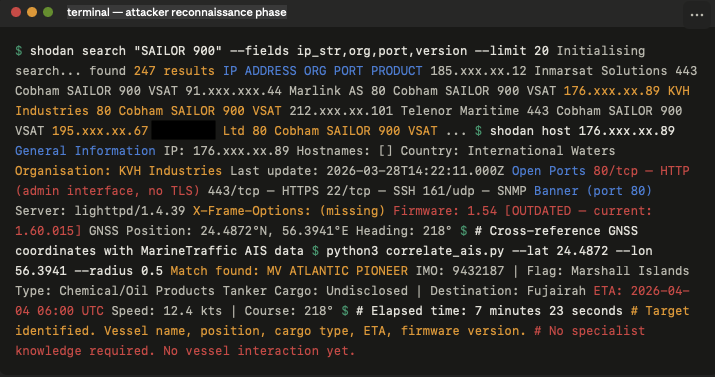Image resolution: width=715 pixels, height=377 pixels.
Task: Click the black redacted block before Ltd
Action: click(183, 130)
